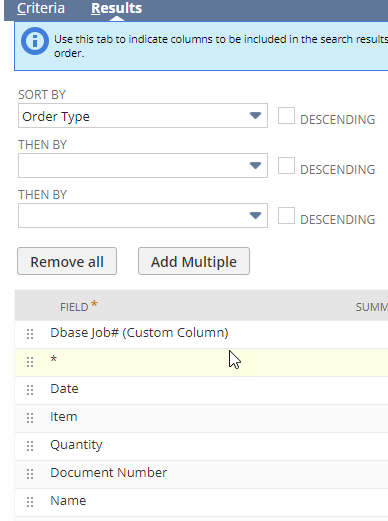Click the highlighted new field entry row

click(x=201, y=362)
